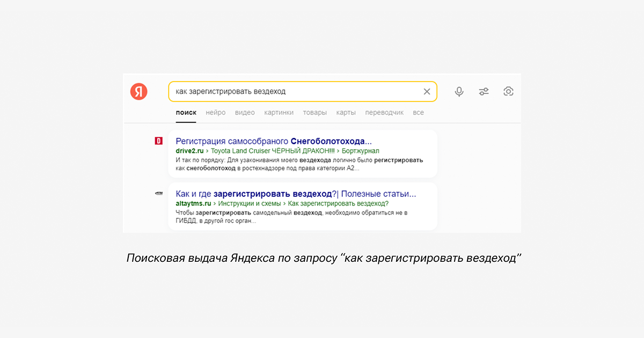Clear the search query with the X icon
Image resolution: width=644 pixels, height=338 pixels.
point(427,92)
